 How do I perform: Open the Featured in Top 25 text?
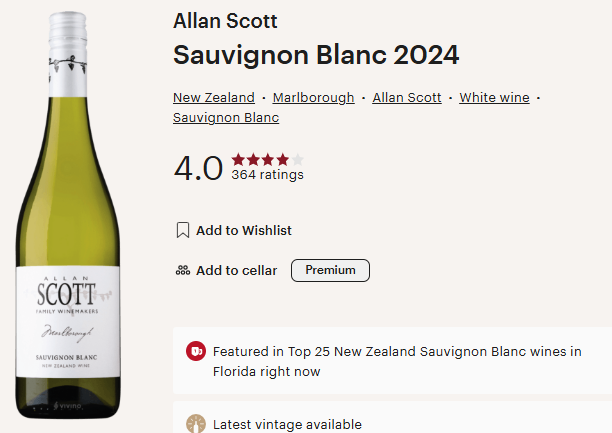[x=397, y=361]
